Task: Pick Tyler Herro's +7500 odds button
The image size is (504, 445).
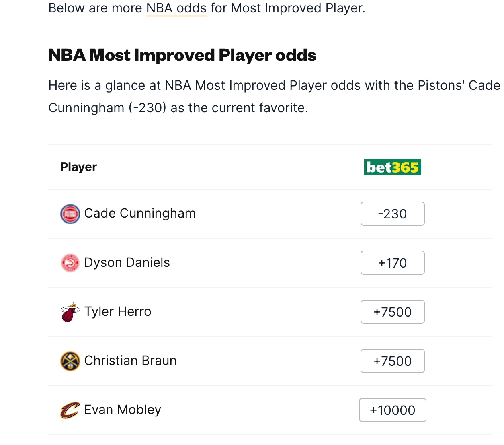Action: (393, 312)
